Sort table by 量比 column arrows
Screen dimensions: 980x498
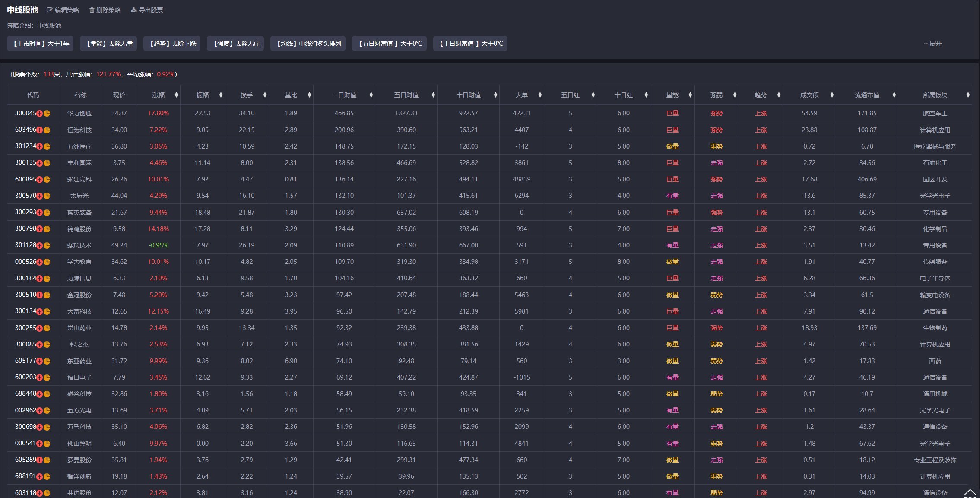coord(309,95)
